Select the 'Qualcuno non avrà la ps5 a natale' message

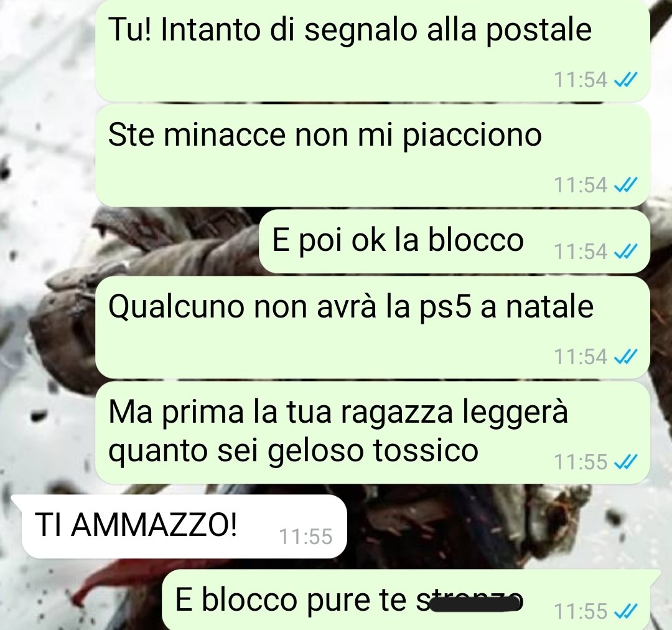tap(372, 327)
